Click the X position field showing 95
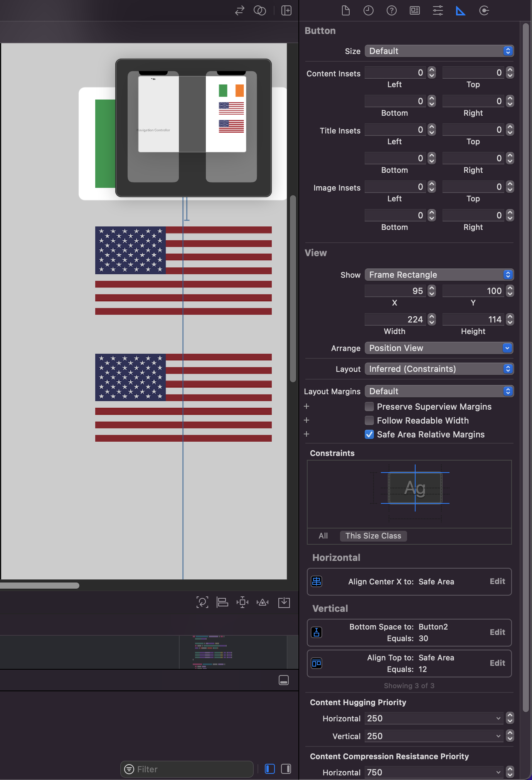Image resolution: width=532 pixels, height=780 pixels. click(396, 291)
